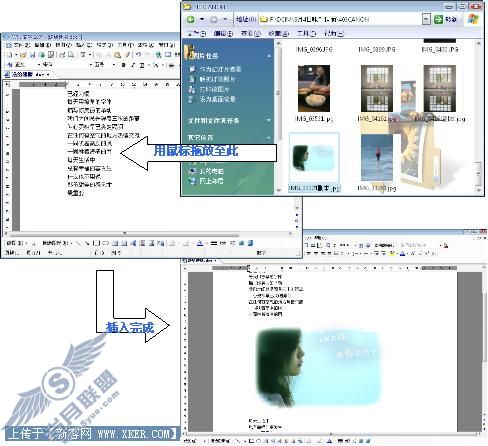Open the 帮助(H) menu in Explorer
Image resolution: width=488 pixels, height=446 pixels.
(334, 33)
